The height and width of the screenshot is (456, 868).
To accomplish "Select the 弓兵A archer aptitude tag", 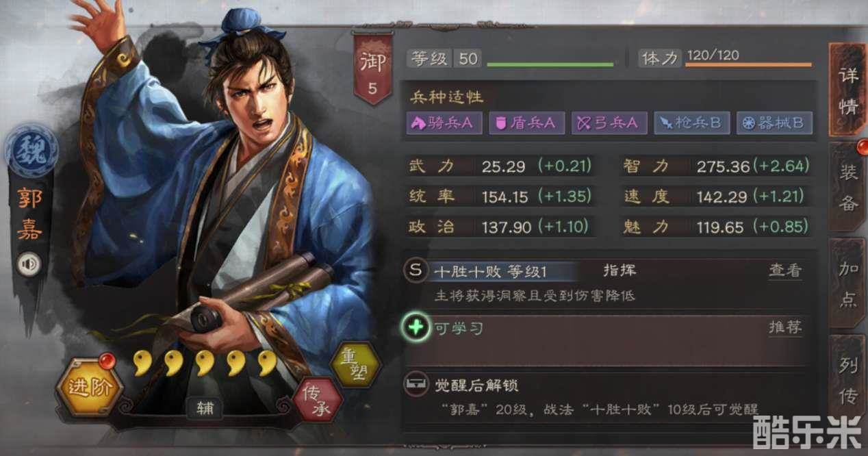I will [x=609, y=123].
